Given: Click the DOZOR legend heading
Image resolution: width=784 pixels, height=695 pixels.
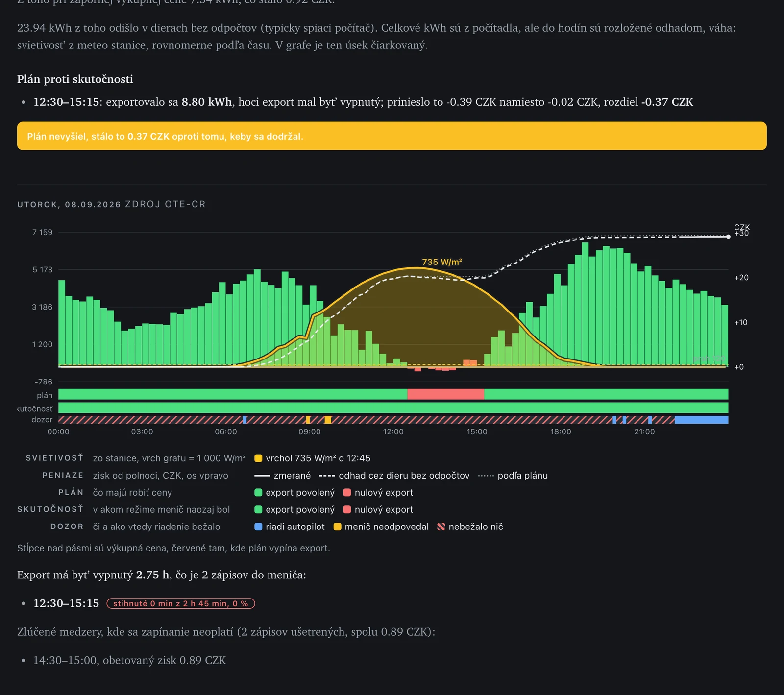Looking at the screenshot, I should click(x=67, y=527).
